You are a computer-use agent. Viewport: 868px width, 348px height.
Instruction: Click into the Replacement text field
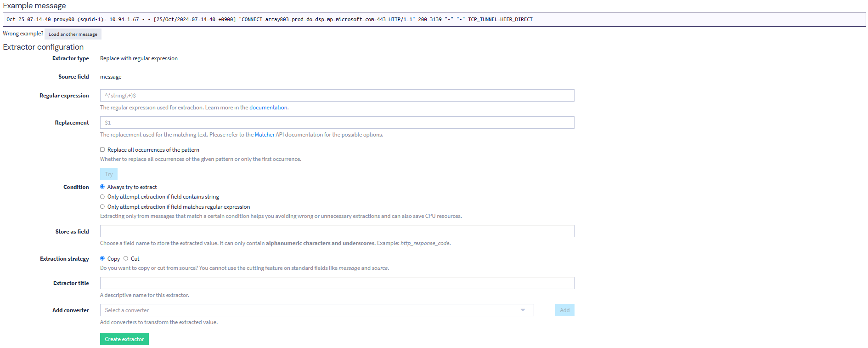click(x=337, y=123)
